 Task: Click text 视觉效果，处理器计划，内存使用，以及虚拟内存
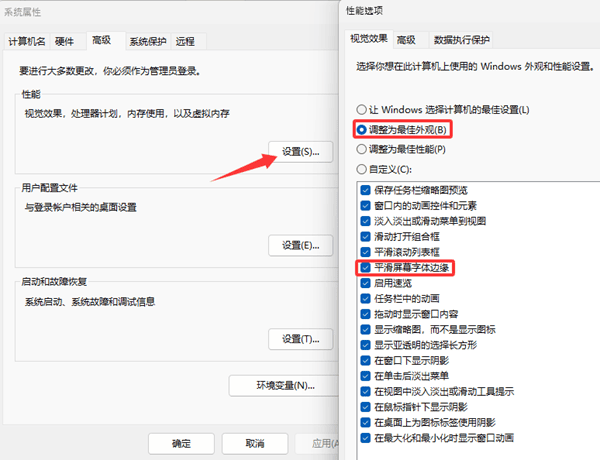coord(127,113)
